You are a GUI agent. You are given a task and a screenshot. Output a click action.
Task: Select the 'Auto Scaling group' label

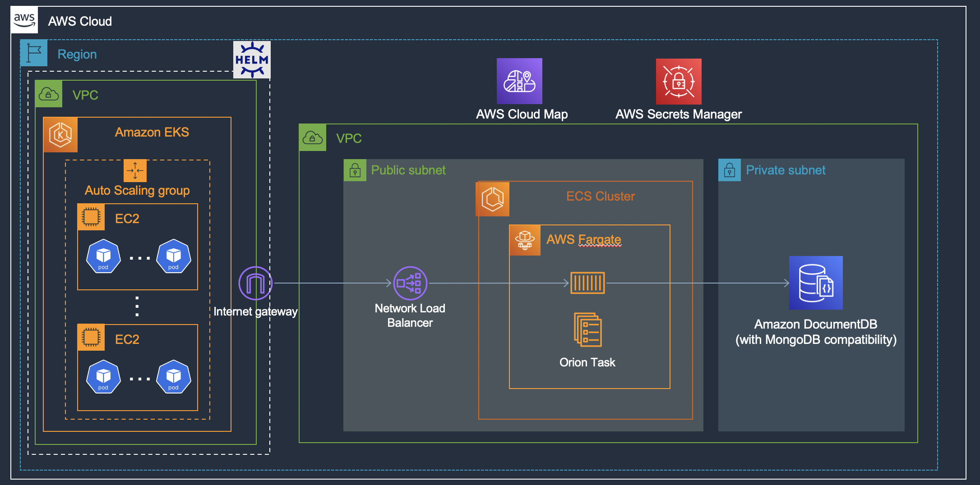(137, 190)
